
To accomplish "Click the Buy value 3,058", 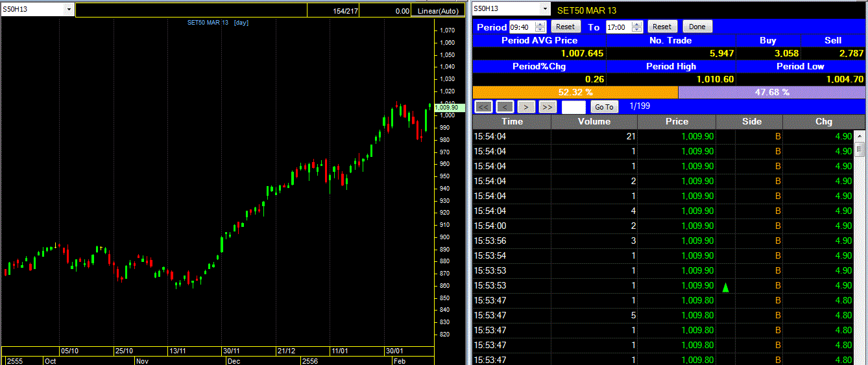I will [x=786, y=53].
